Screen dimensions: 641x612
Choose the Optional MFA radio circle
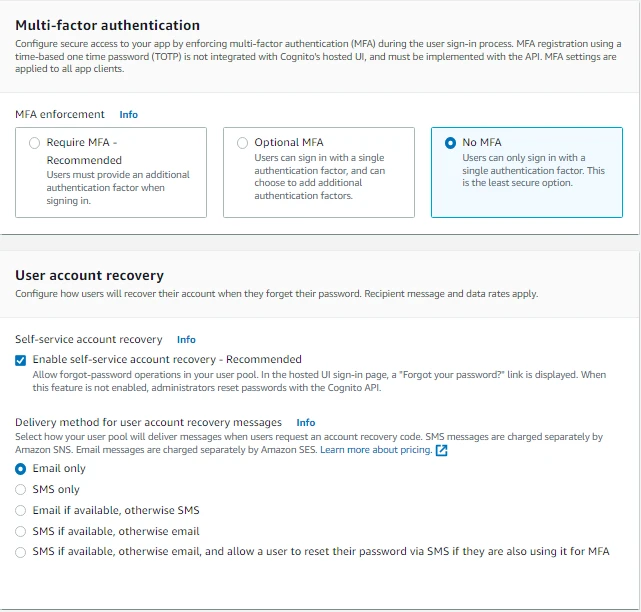tap(242, 143)
